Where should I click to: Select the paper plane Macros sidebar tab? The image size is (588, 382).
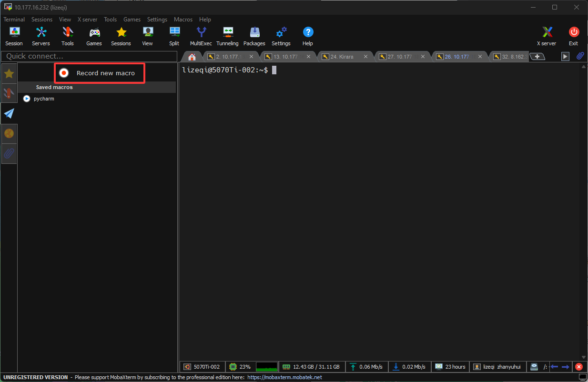(x=9, y=113)
